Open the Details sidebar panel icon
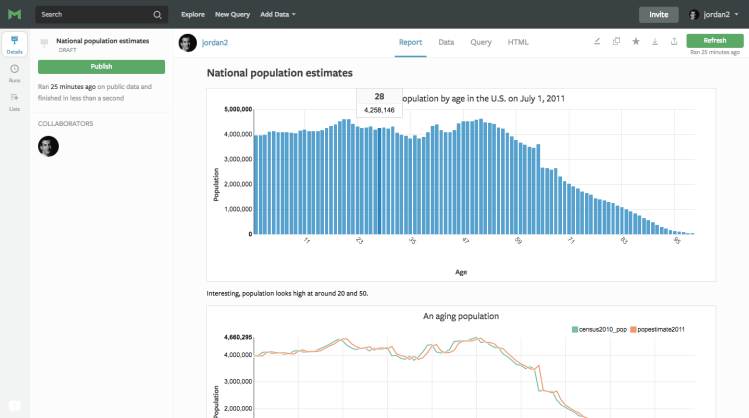Viewport: 749px width, 418px height. [x=14, y=44]
